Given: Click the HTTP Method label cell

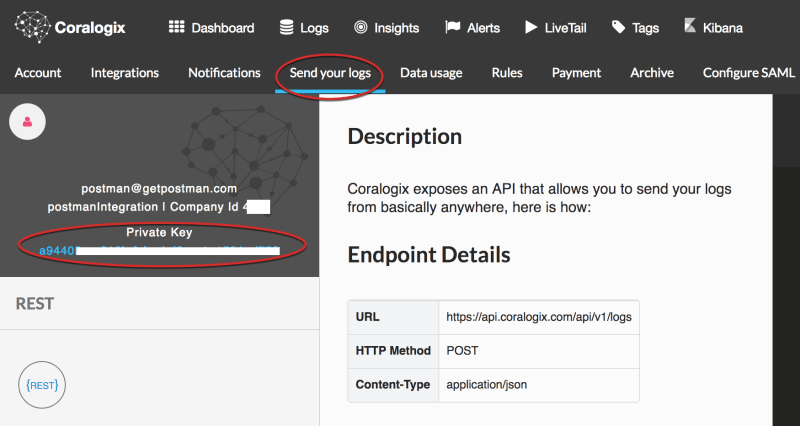Looking at the screenshot, I should 393,351.
